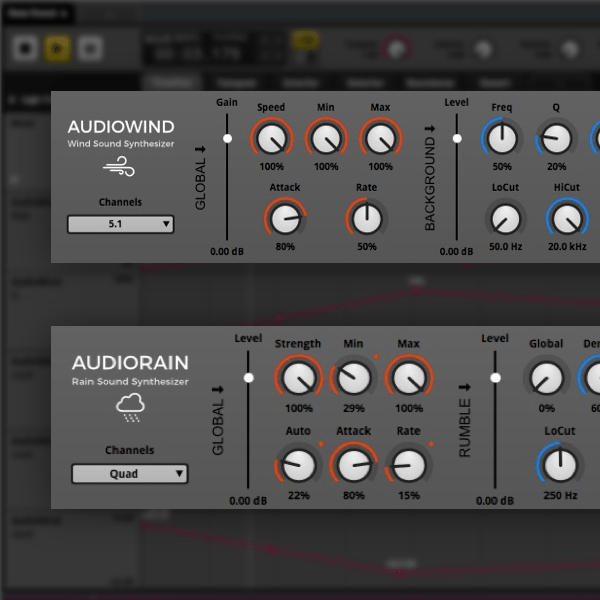Click the AudioRain Max knob
The height and width of the screenshot is (600, 600).
tap(409, 378)
